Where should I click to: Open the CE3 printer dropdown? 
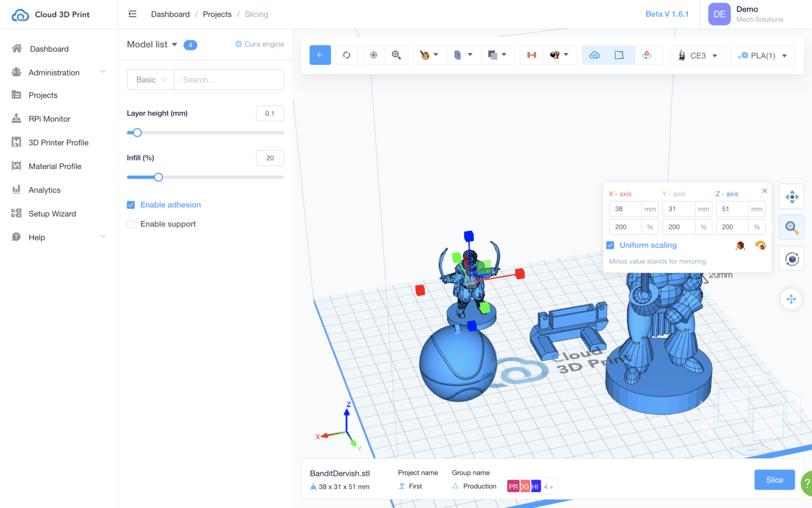coord(698,55)
